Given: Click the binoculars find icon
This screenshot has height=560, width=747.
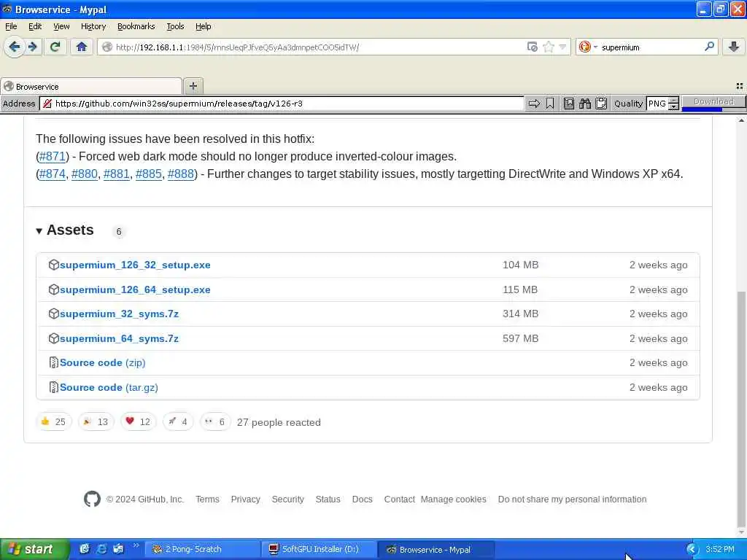Looking at the screenshot, I should pos(585,104).
